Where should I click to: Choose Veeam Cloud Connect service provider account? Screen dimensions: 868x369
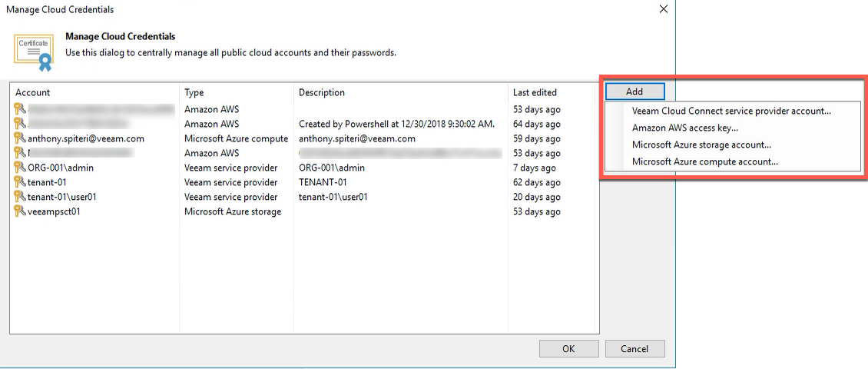[731, 111]
